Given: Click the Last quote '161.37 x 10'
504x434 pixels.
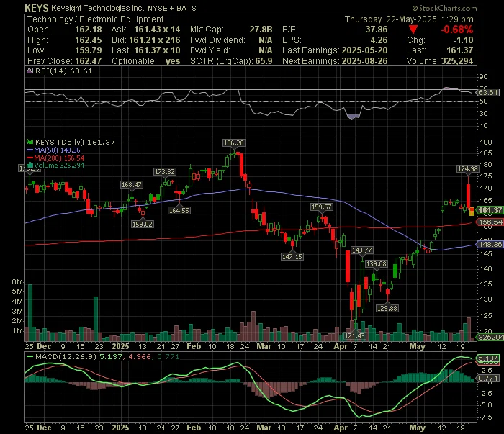Looking at the screenshot, I should (157, 50).
